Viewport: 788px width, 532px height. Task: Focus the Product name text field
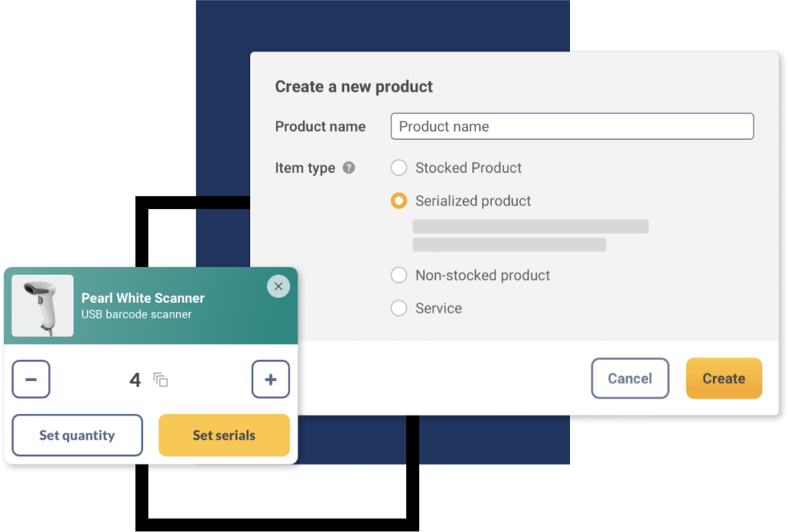coord(572,126)
